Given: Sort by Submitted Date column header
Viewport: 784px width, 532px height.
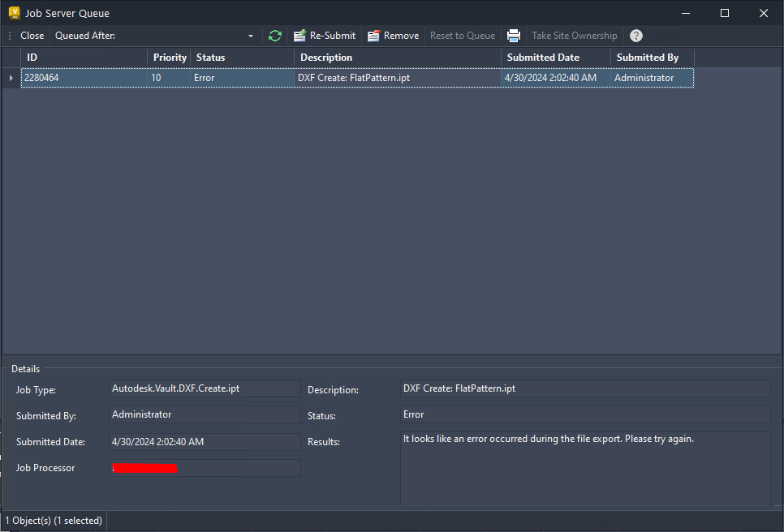Looking at the screenshot, I should tap(556, 58).
